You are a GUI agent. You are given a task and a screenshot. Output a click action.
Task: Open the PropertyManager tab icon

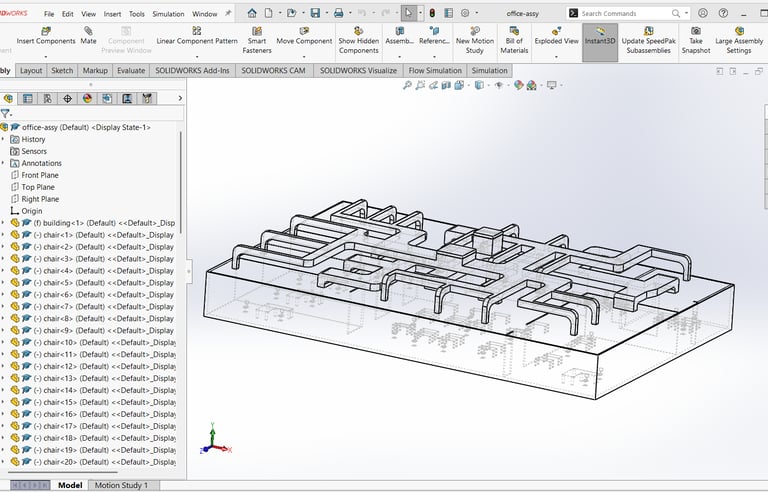pos(28,99)
